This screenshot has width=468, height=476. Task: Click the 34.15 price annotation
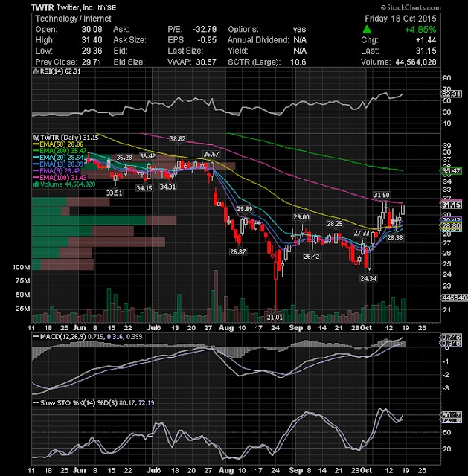pos(144,188)
